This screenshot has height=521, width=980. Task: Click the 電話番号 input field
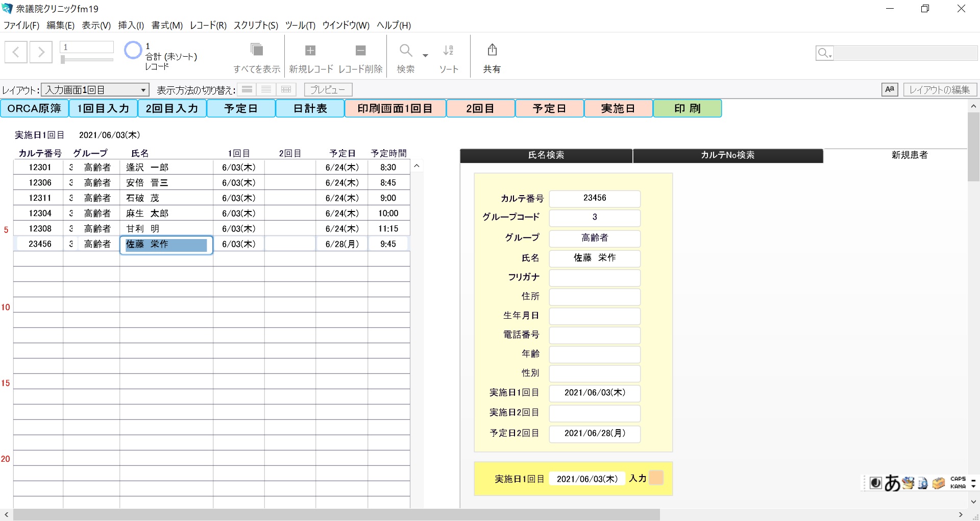click(595, 335)
